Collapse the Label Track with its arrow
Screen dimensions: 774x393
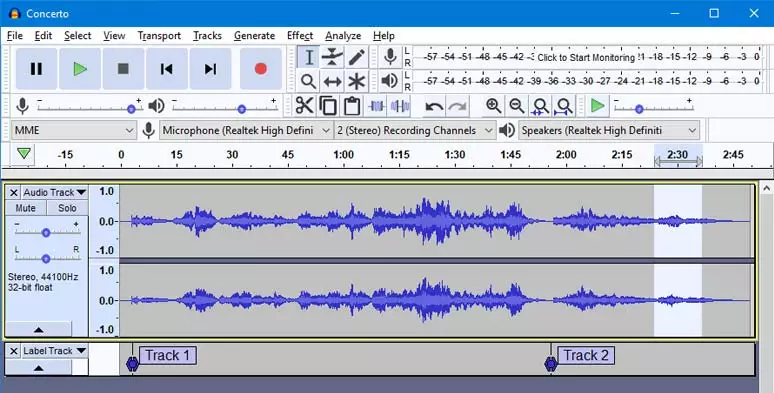point(39,367)
